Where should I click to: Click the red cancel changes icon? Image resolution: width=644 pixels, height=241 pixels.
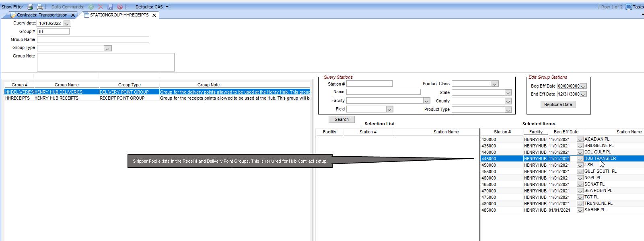[x=120, y=7]
